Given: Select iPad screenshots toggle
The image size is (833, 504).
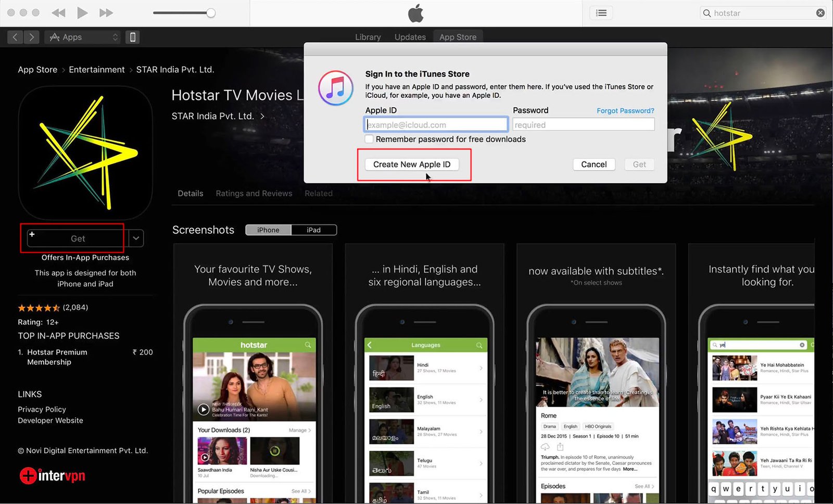Looking at the screenshot, I should (314, 230).
